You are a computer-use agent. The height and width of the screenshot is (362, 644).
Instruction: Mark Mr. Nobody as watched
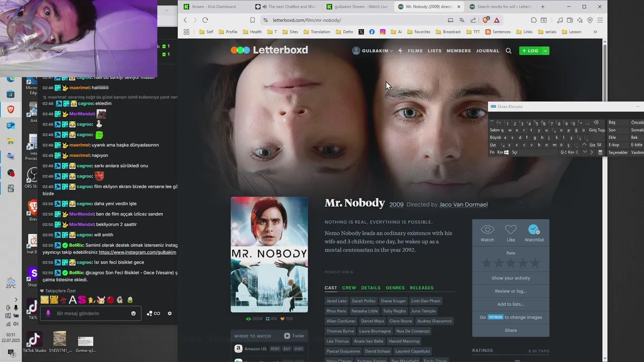[487, 233]
